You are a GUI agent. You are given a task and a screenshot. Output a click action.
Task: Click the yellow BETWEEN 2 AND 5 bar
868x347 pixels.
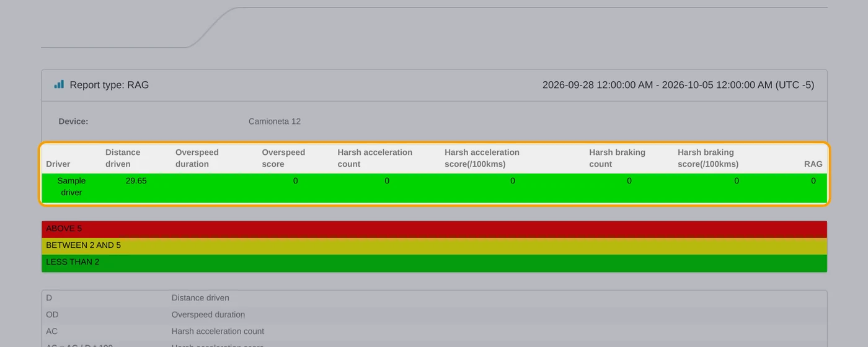pyautogui.click(x=434, y=246)
